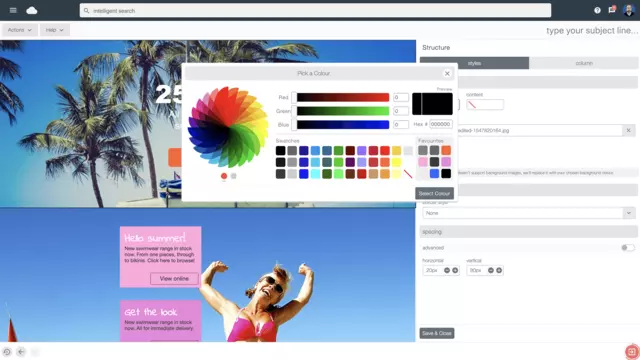The height and width of the screenshot is (360, 640).
Task: Open the user profile avatar
Action: (x=629, y=10)
